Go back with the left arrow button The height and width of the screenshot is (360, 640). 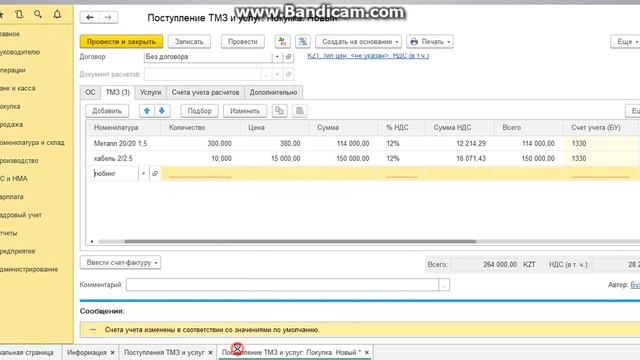click(90, 17)
